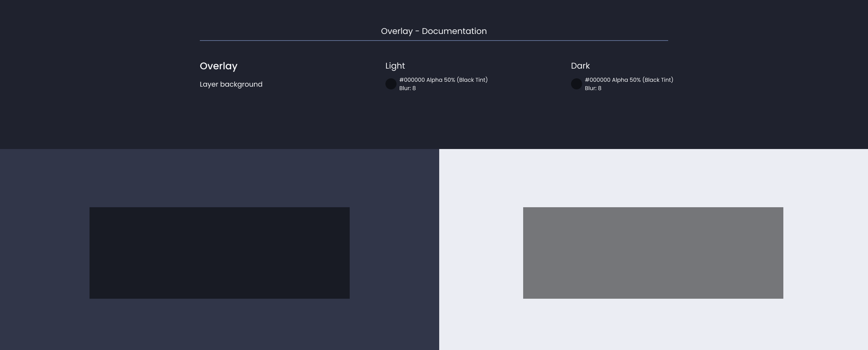This screenshot has height=350, width=868.
Task: Select the "Overlay - Documentation" title
Action: 434,31
